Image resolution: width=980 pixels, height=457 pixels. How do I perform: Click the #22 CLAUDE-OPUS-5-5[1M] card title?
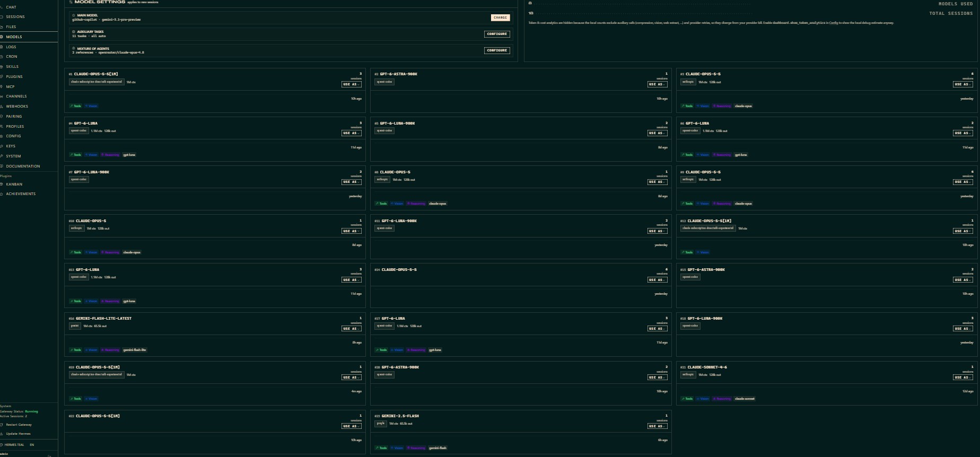[98, 416]
